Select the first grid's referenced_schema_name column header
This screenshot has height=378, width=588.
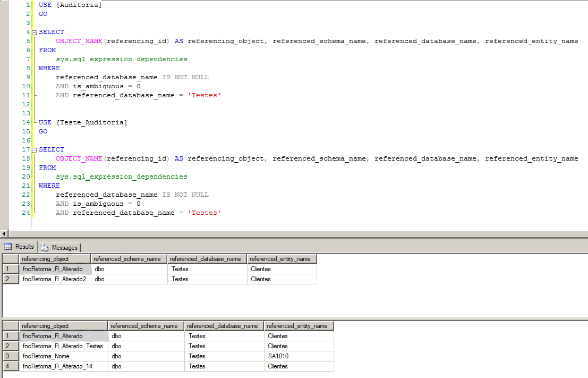coord(129,259)
